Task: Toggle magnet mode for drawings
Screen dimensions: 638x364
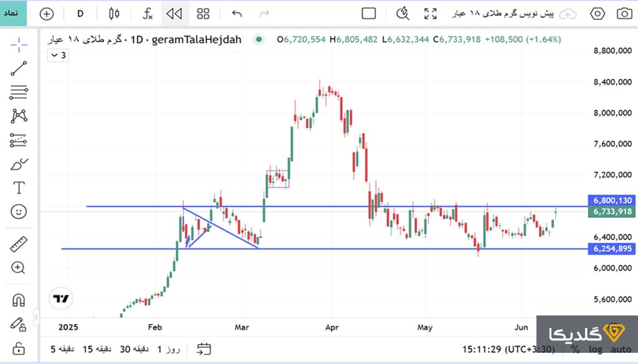Action: click(19, 300)
